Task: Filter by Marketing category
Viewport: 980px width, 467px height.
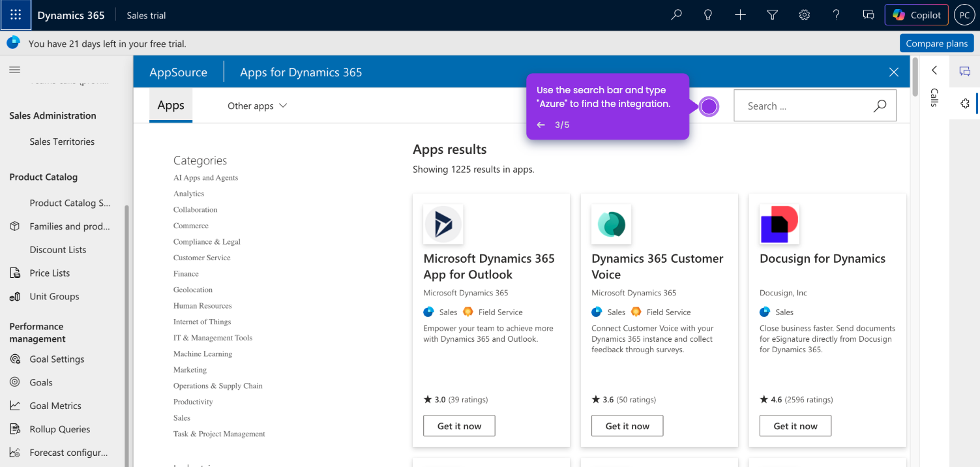Action: (190, 369)
